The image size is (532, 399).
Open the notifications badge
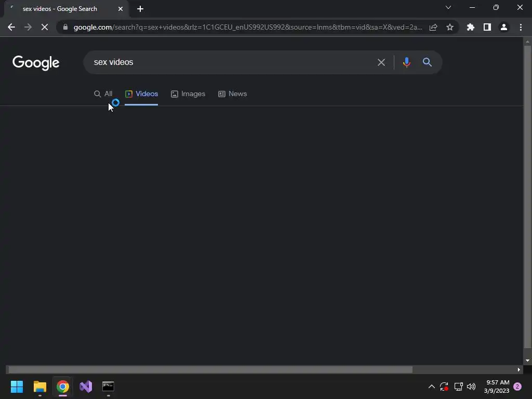coord(517,387)
